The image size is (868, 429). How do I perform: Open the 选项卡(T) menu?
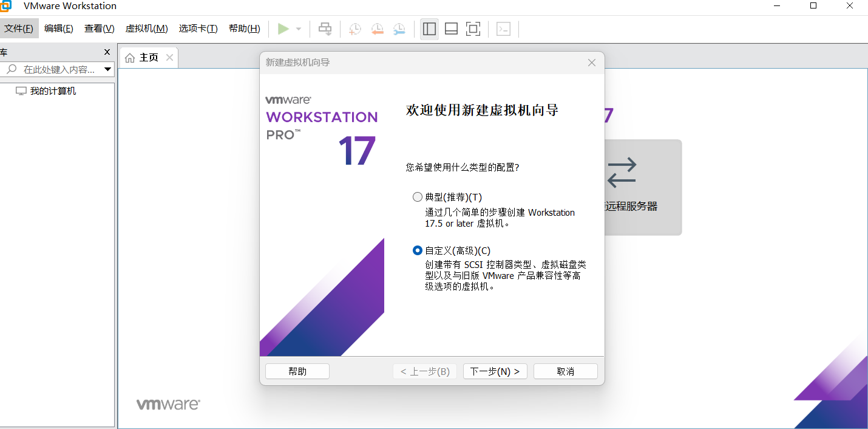[198, 29]
